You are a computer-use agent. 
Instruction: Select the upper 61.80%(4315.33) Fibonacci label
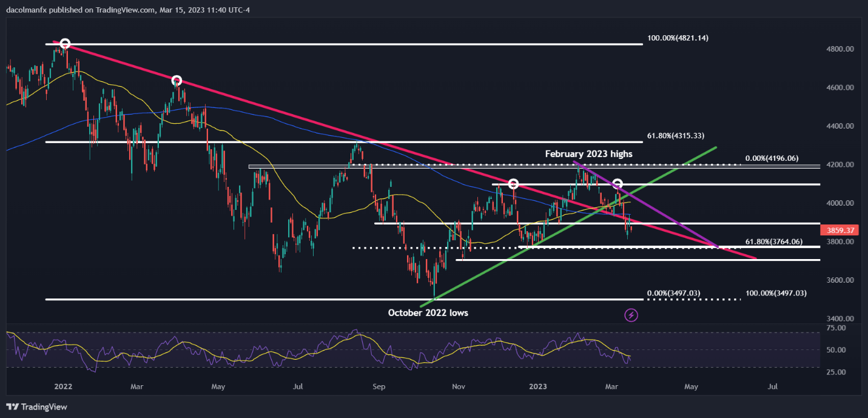tap(676, 135)
